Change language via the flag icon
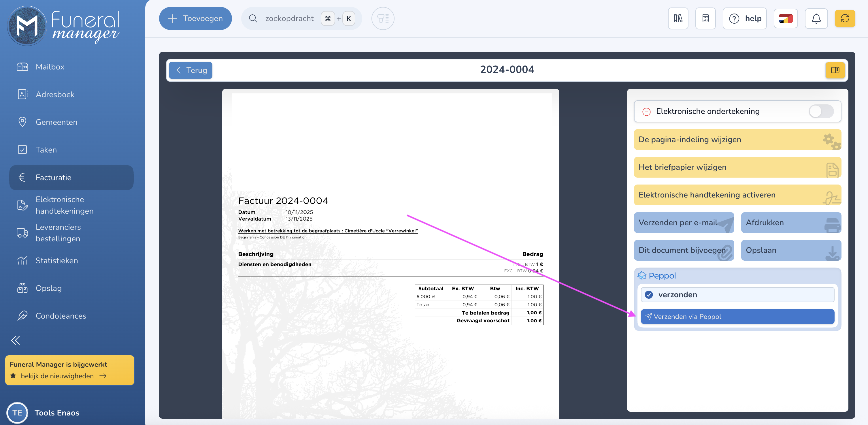Screen dimensions: 868x425 click(x=786, y=18)
